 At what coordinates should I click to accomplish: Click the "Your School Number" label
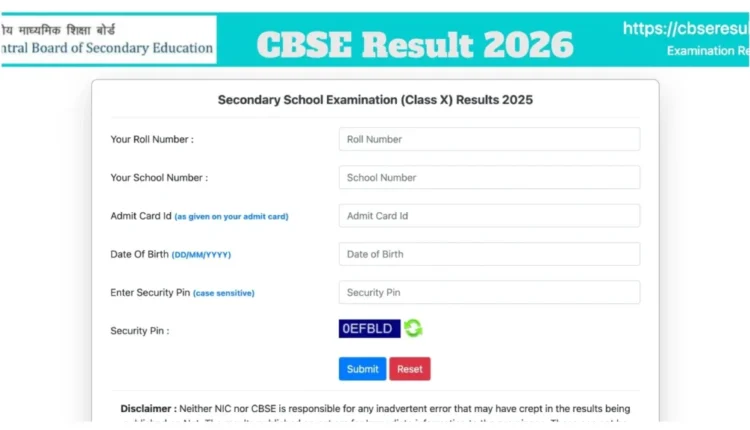[159, 178]
